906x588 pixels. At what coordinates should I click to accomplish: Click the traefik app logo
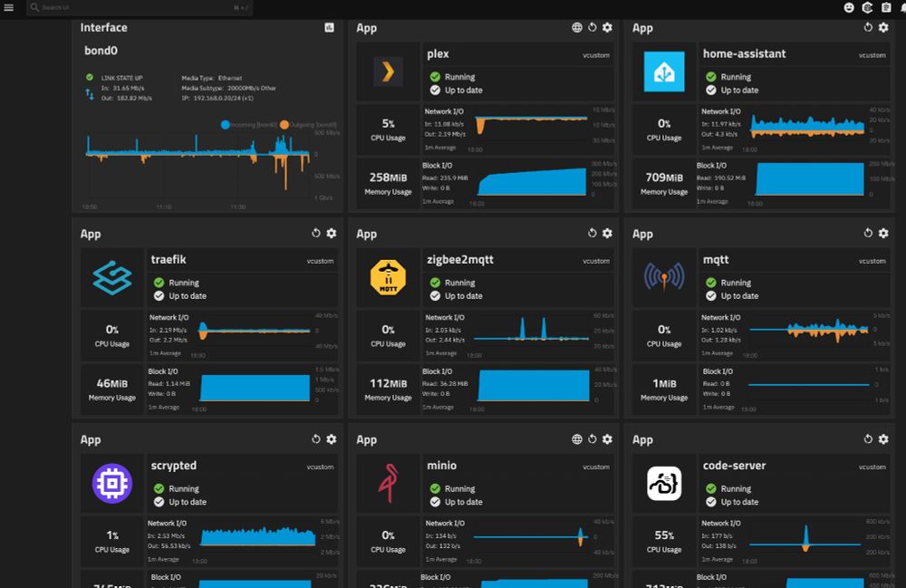(112, 278)
